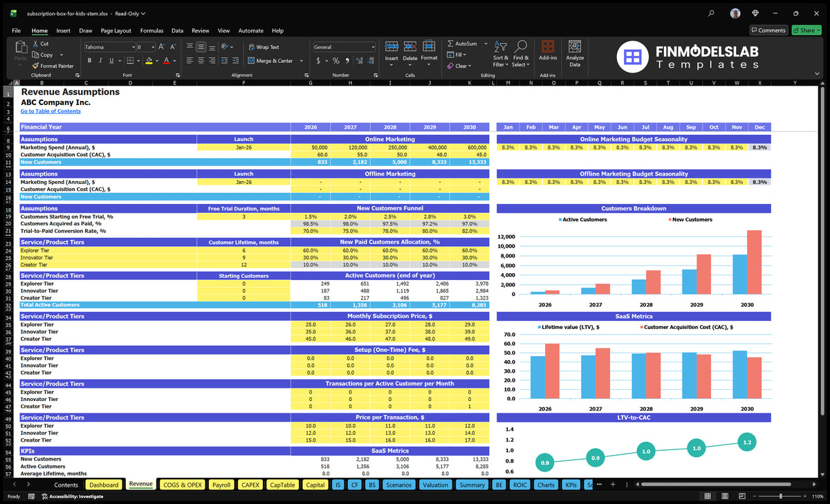830x504 pixels.
Task: Toggle Underline formatting
Action: coord(111,61)
